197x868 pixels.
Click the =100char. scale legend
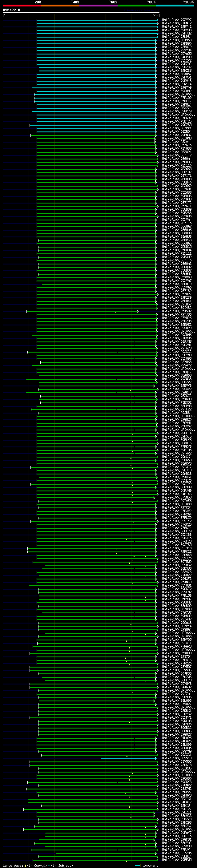tap(146, 865)
